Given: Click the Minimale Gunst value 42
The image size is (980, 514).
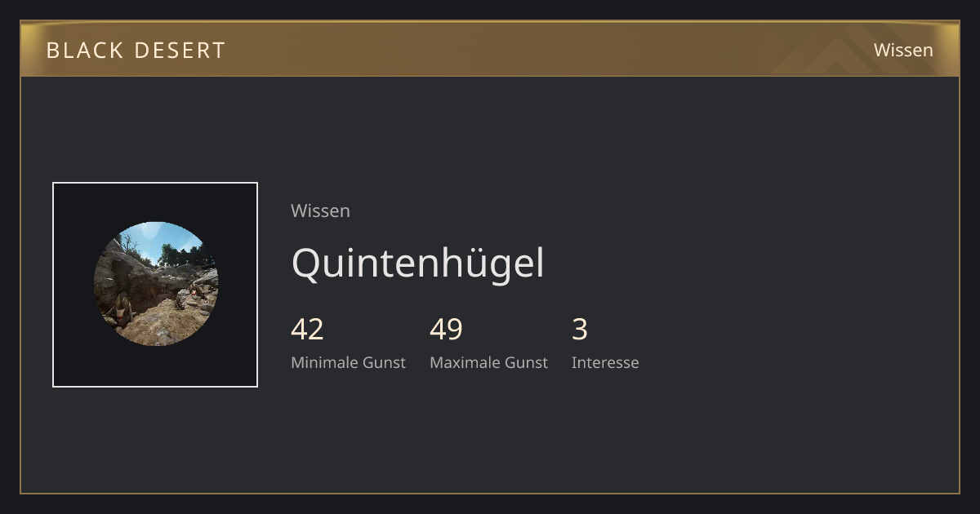Looking at the screenshot, I should click(307, 329).
